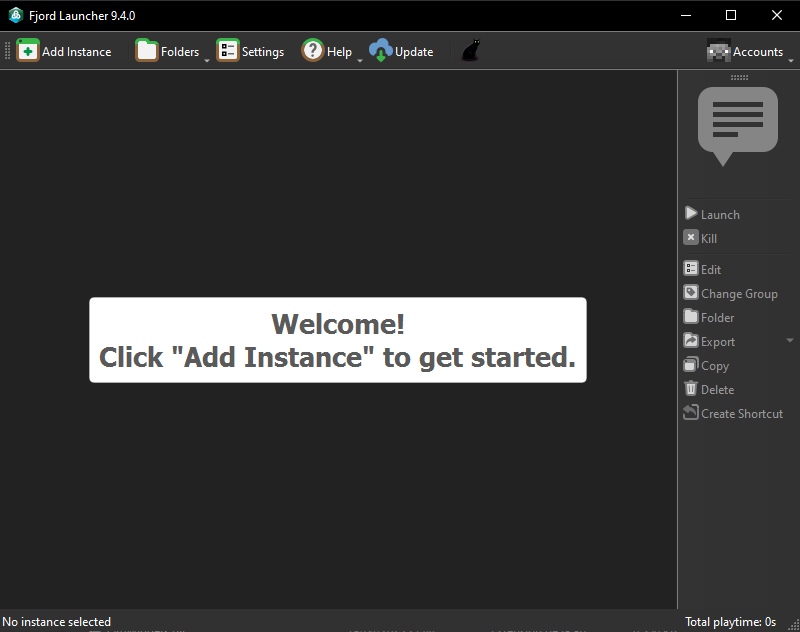Open the Settings toolbar button
800x632 pixels.
(x=250, y=51)
